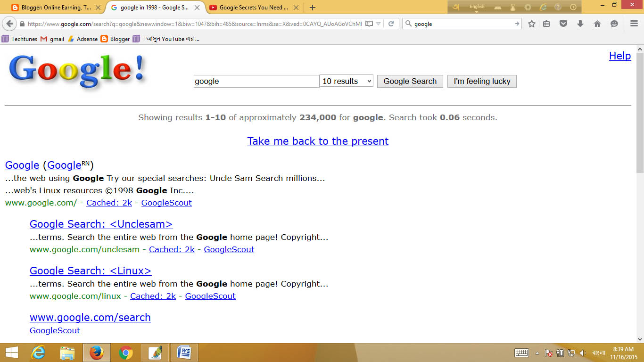Screen dimensions: 644x362
Task: Click the system tray volume icon
Action: [x=583, y=353]
